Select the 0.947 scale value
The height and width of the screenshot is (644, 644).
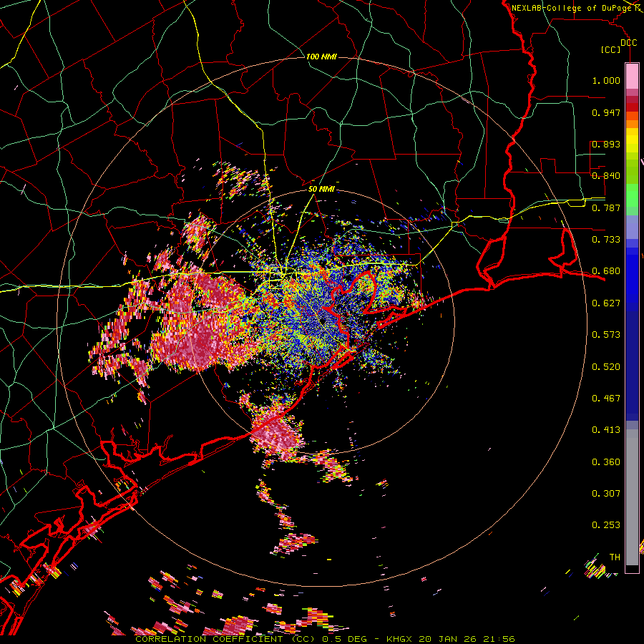[x=606, y=112]
